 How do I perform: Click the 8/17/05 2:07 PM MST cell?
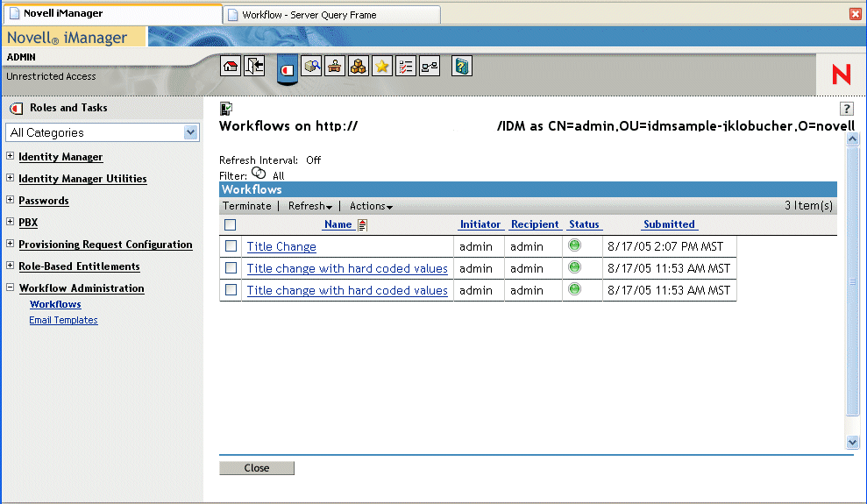coord(669,246)
